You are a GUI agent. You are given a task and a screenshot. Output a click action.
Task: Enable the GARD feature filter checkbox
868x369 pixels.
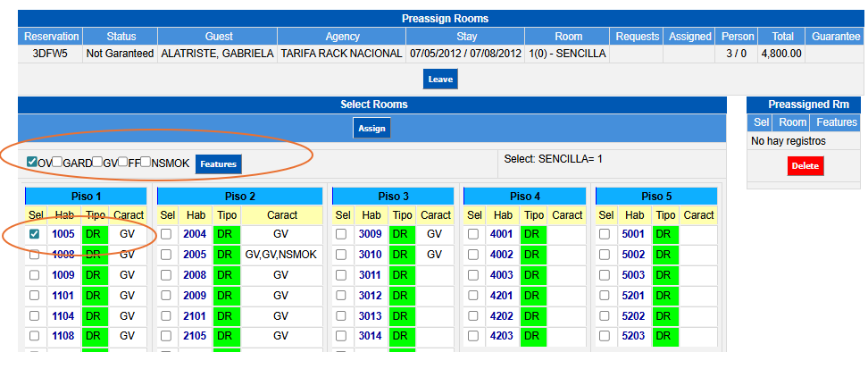(57, 163)
